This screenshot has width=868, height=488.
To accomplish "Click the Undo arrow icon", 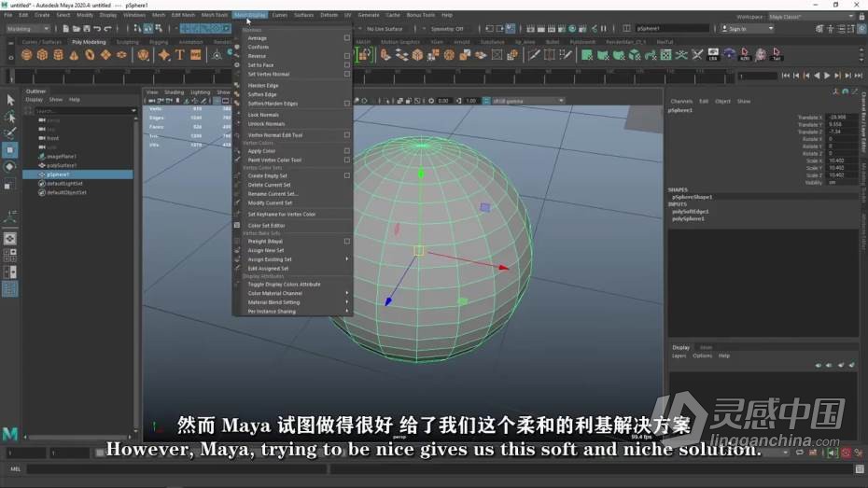I will click(x=97, y=28).
